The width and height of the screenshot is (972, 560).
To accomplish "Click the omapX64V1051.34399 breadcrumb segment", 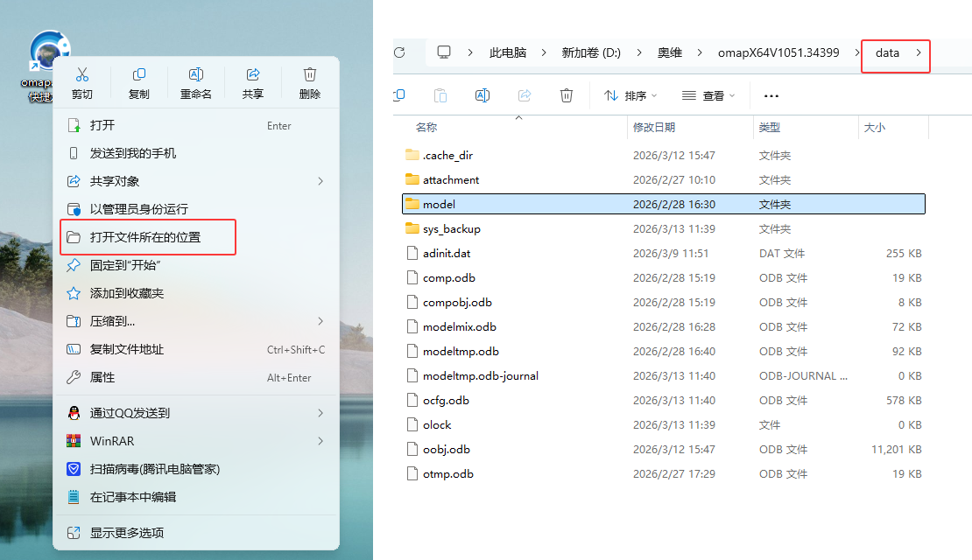I will coord(778,52).
